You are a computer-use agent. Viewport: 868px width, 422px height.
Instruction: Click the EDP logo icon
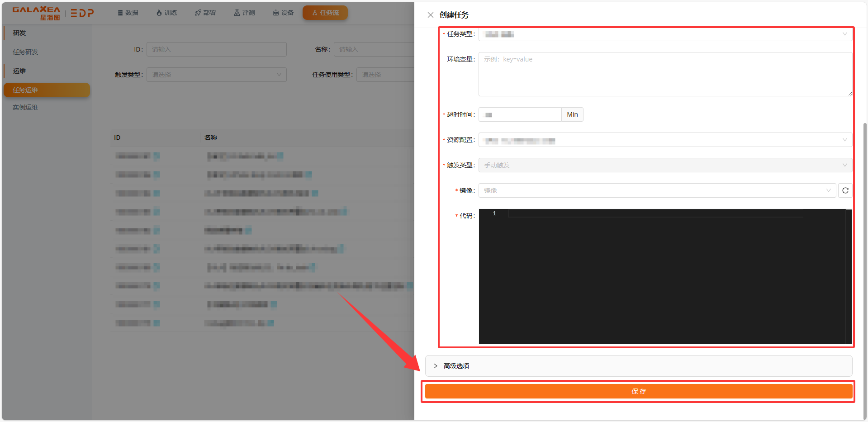pos(82,13)
